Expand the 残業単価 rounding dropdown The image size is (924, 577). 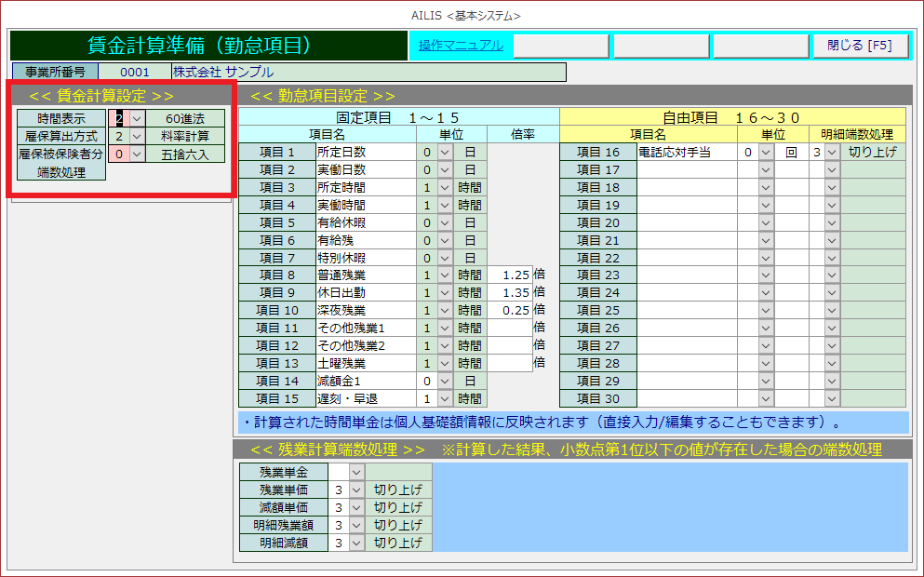[x=356, y=490]
